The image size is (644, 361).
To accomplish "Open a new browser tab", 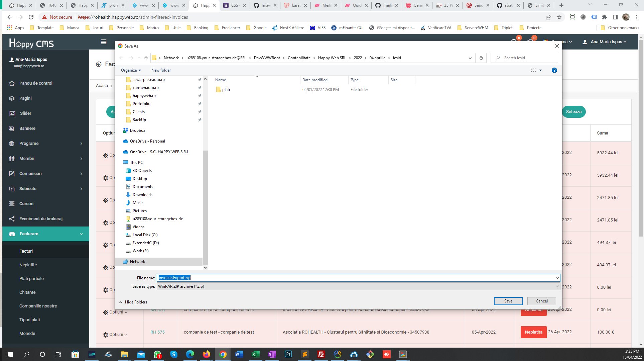I will (561, 5).
